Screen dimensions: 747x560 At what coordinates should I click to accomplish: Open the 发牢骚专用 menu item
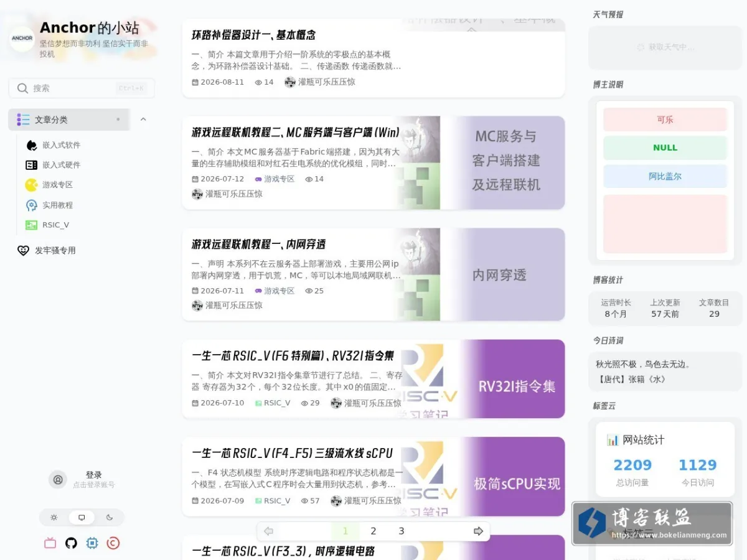tap(55, 251)
